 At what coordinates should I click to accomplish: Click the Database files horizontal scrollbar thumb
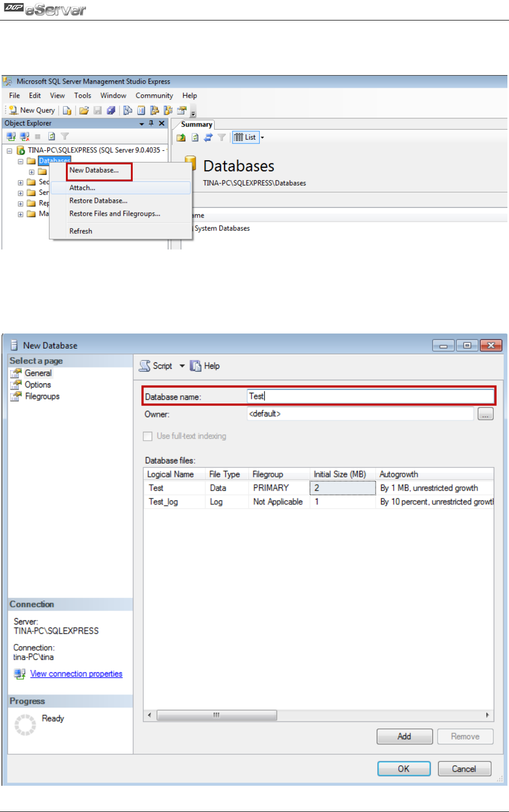point(217,715)
